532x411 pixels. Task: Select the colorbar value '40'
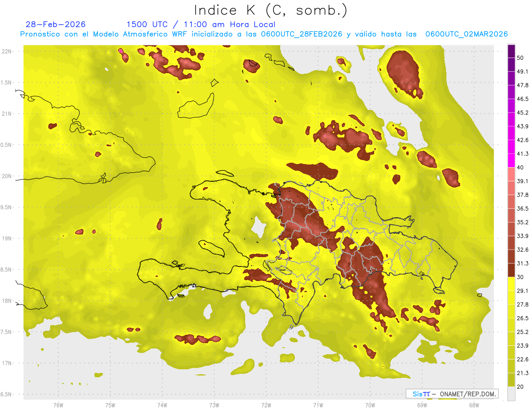[520, 168]
